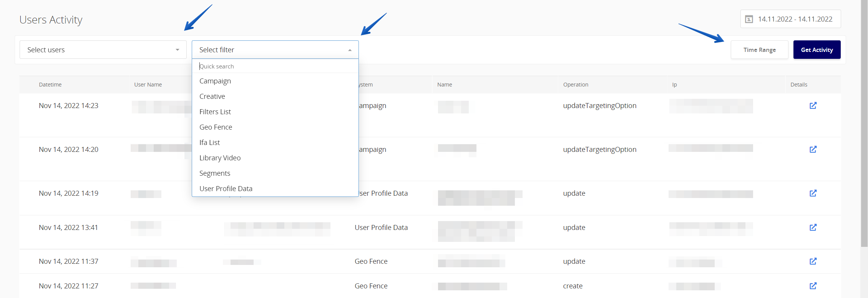
Task: Open details for the 11:27 activity row
Action: [x=813, y=286]
